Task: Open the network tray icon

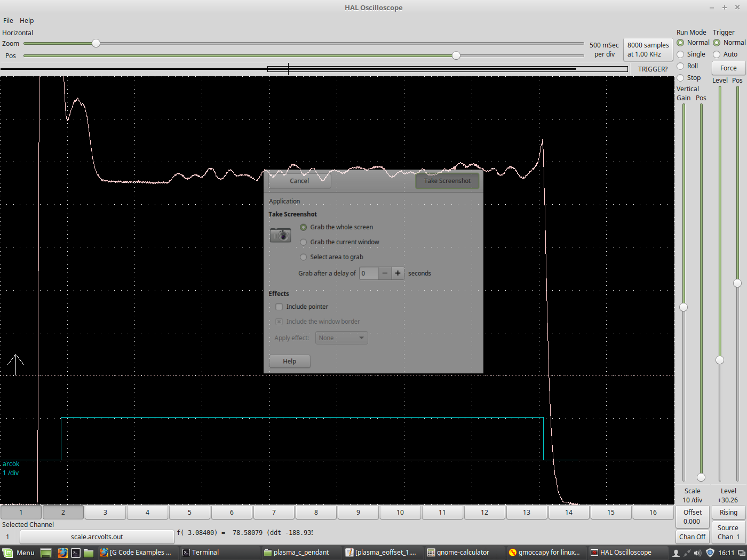Action: click(x=687, y=553)
